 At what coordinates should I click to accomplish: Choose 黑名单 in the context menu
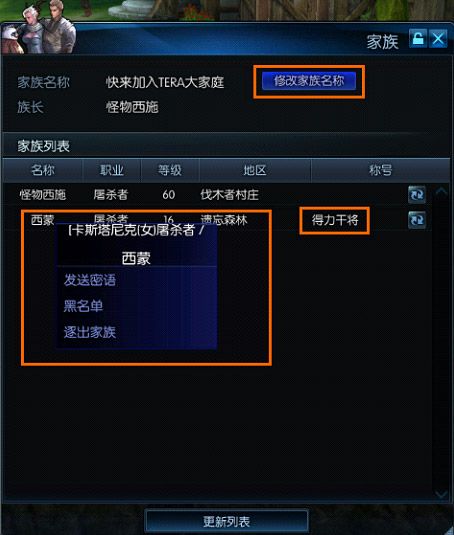pos(83,306)
